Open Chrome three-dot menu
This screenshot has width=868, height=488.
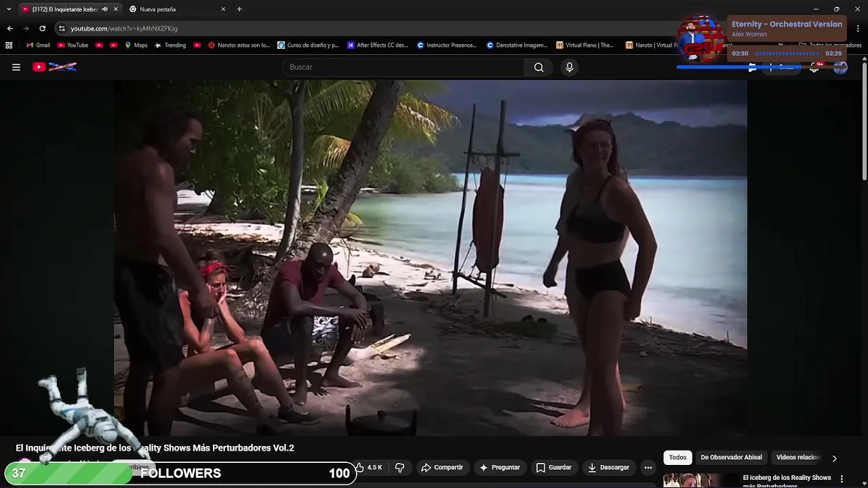pos(859,28)
